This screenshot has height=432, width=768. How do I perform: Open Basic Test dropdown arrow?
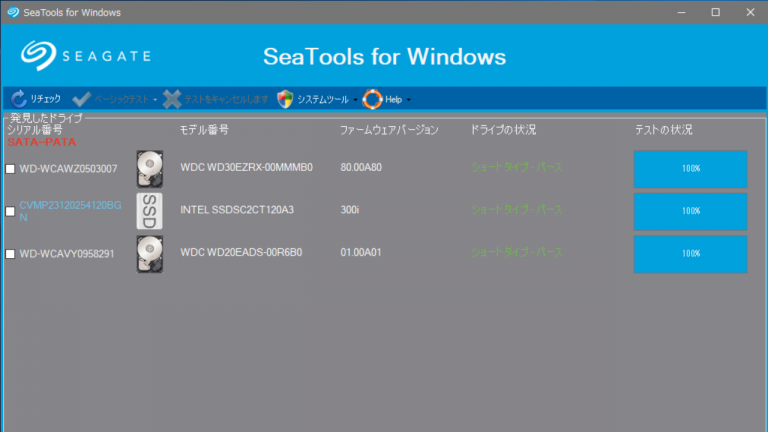155,100
